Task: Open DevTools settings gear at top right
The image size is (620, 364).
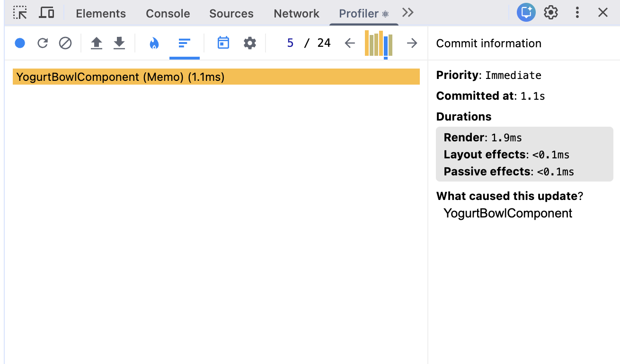Action: point(551,13)
